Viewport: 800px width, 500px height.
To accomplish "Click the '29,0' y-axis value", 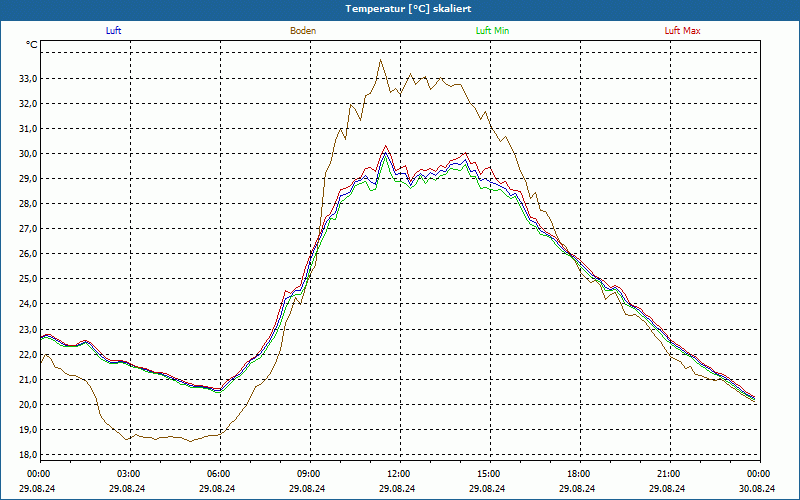I will pos(28,179).
